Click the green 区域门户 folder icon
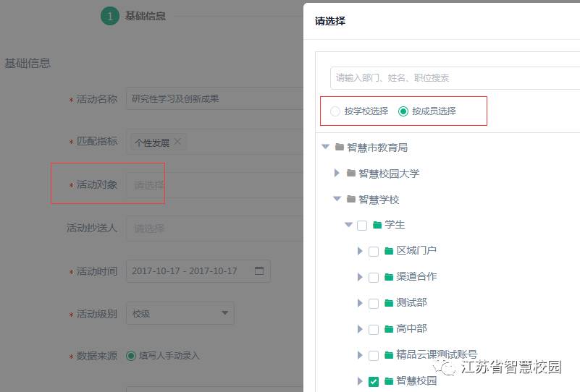 pos(389,251)
